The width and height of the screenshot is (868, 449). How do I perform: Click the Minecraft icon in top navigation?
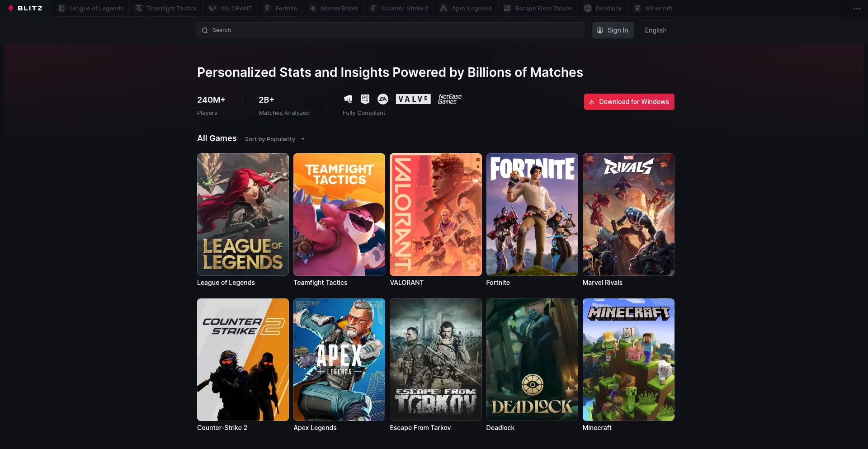pos(637,8)
